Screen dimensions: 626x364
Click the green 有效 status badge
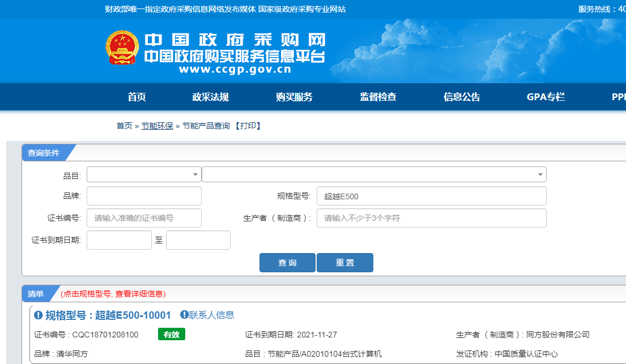[172, 335]
